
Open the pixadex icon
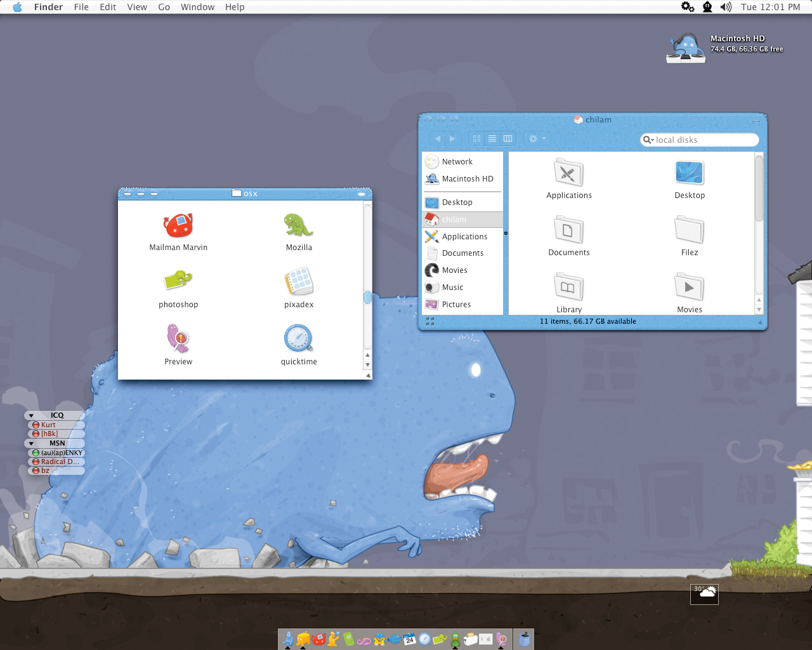coord(299,282)
